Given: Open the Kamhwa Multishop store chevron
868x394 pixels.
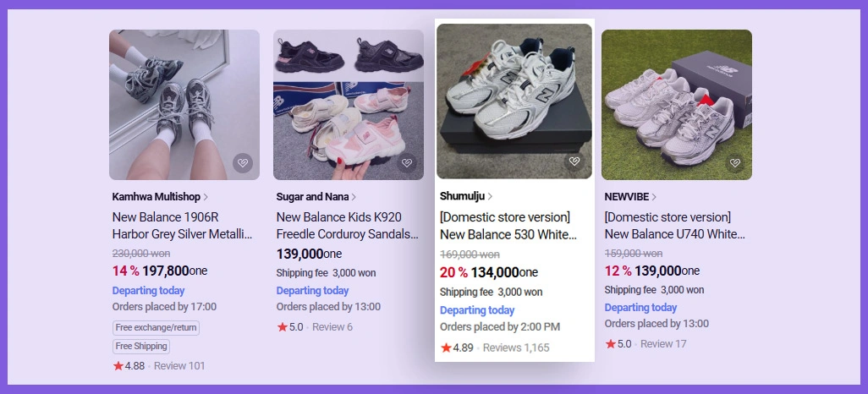Looking at the screenshot, I should [206, 197].
